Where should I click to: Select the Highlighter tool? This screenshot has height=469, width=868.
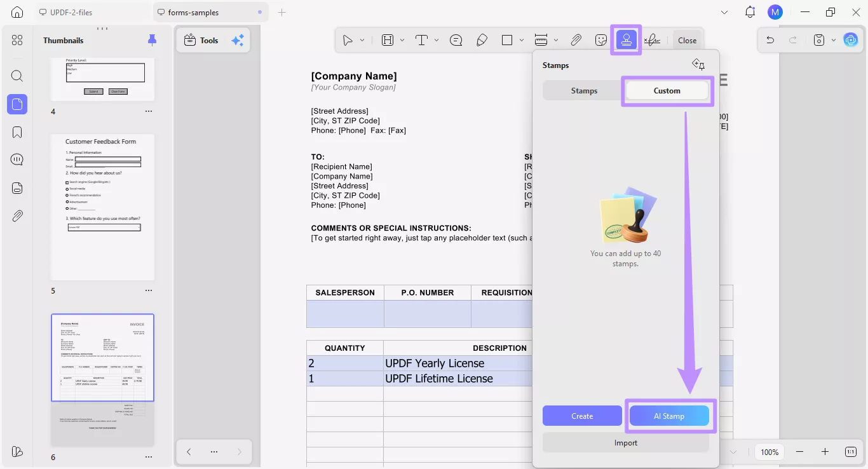pyautogui.click(x=482, y=39)
